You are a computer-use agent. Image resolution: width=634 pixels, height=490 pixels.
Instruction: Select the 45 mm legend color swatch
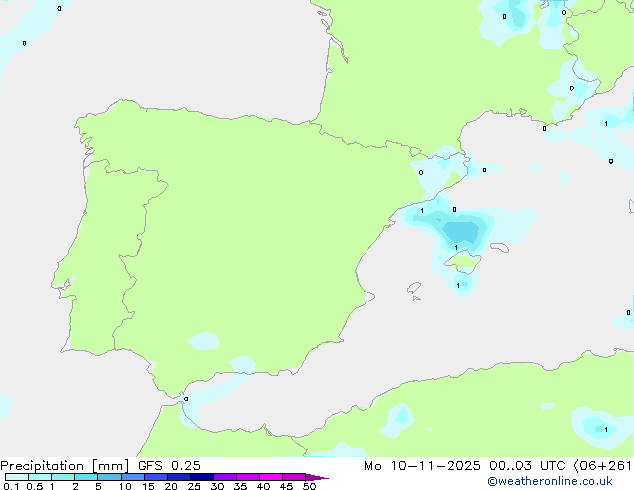(294, 477)
